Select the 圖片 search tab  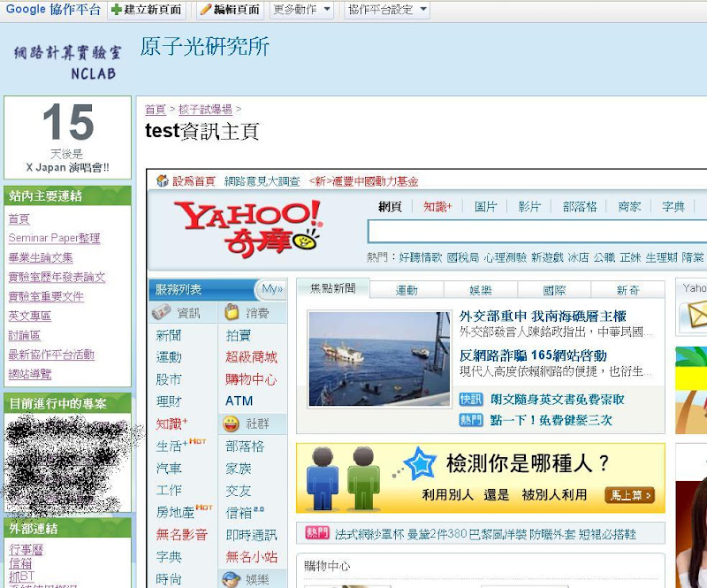click(485, 207)
